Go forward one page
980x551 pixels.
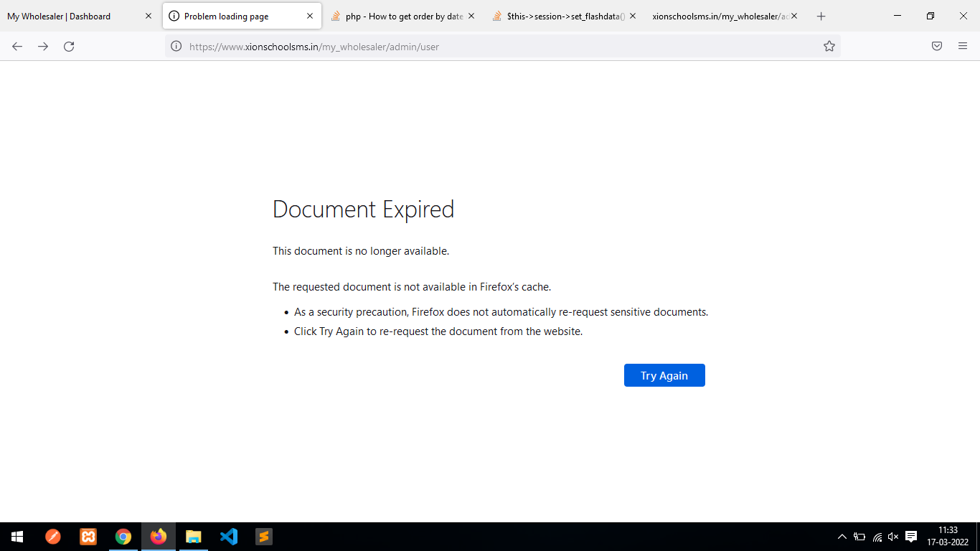pos(43,47)
